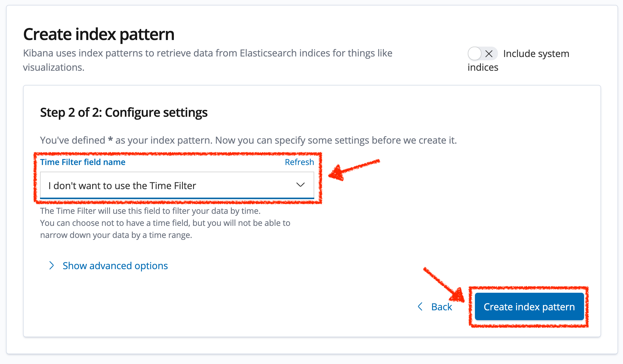The height and width of the screenshot is (364, 623).
Task: Click the circular knob of the indices toggle
Action: 475,54
